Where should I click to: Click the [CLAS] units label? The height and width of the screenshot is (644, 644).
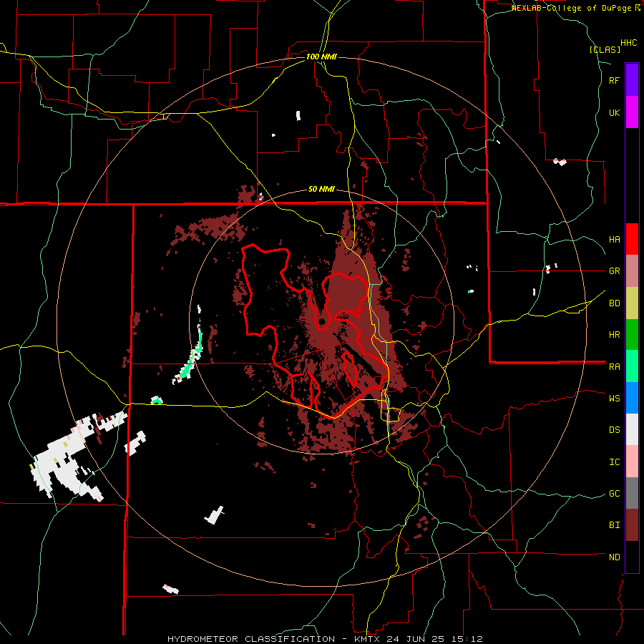[605, 50]
